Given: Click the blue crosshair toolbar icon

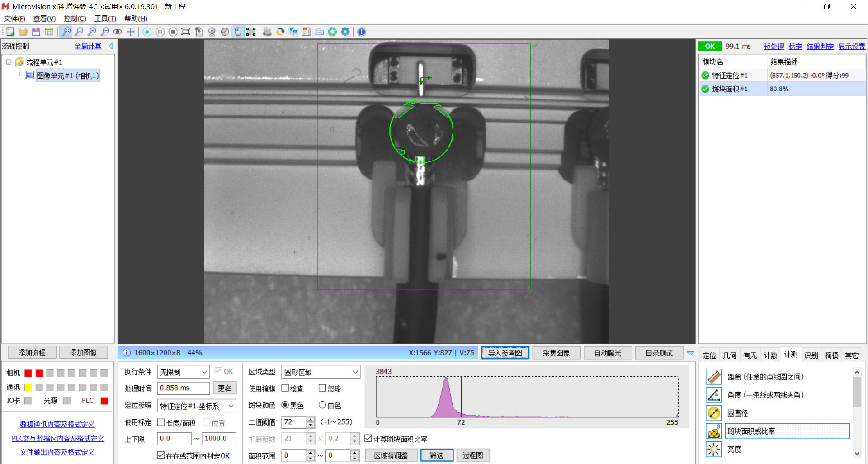Looking at the screenshot, I should point(131,32).
